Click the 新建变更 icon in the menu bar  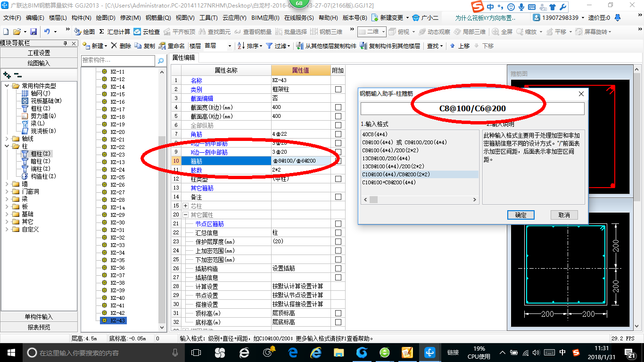[375, 17]
